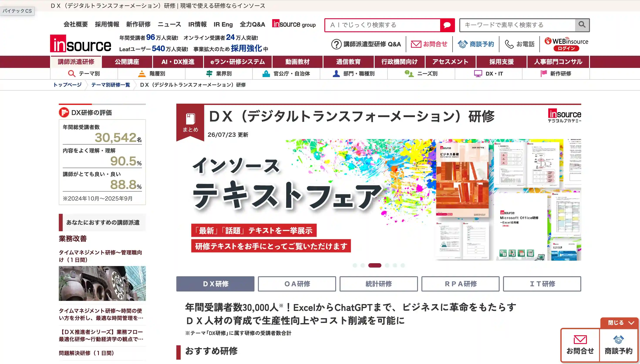640x364 pixels.
Task: Click the AI search speech bubble icon
Action: (447, 25)
